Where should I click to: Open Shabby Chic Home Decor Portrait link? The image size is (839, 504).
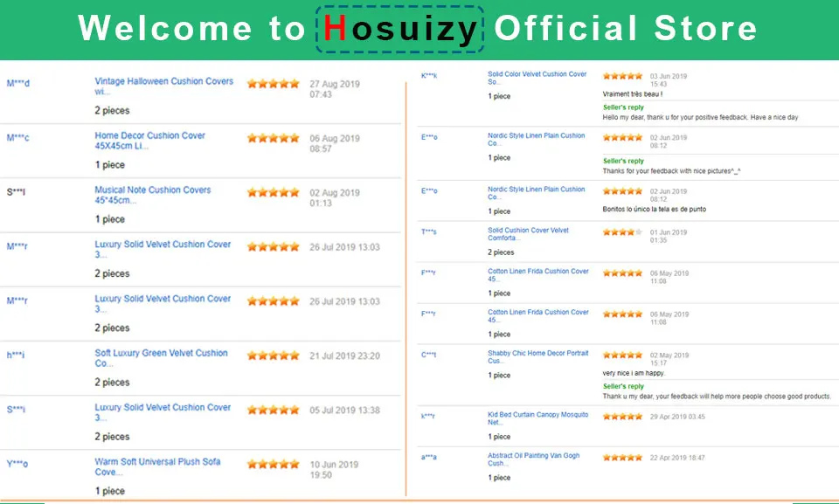coord(537,357)
